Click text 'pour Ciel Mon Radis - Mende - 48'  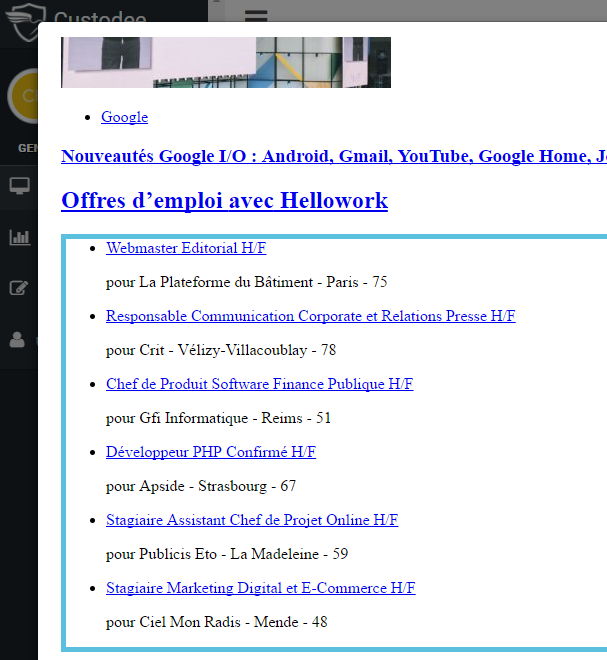tap(217, 622)
